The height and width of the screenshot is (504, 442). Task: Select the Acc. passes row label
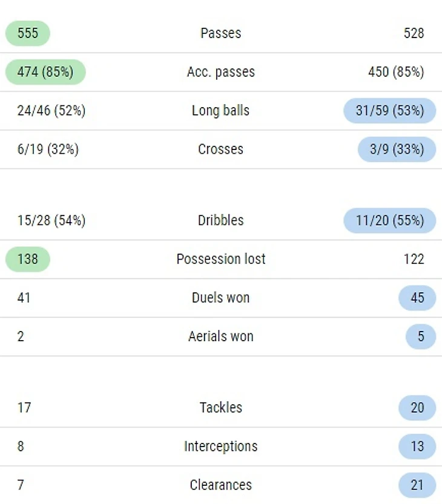220,72
